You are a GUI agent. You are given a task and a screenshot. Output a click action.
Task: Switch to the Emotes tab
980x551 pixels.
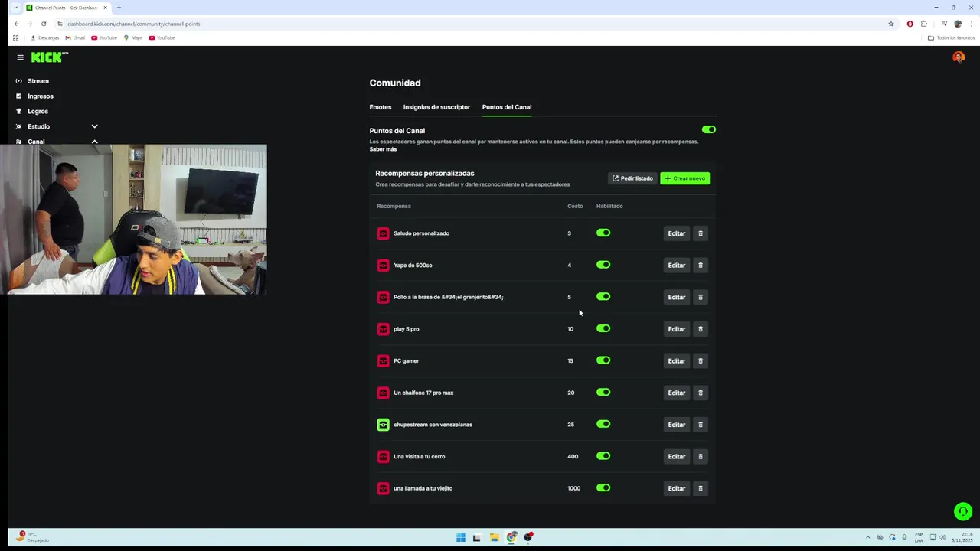381,107
